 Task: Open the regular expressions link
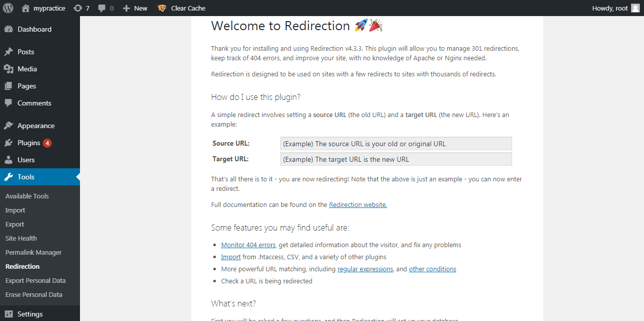[x=365, y=269]
